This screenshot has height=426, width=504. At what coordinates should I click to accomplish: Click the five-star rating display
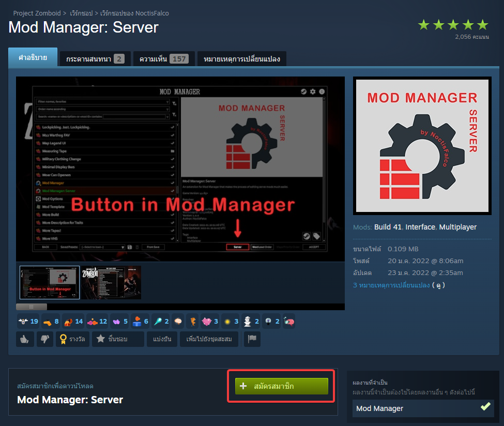(453, 25)
